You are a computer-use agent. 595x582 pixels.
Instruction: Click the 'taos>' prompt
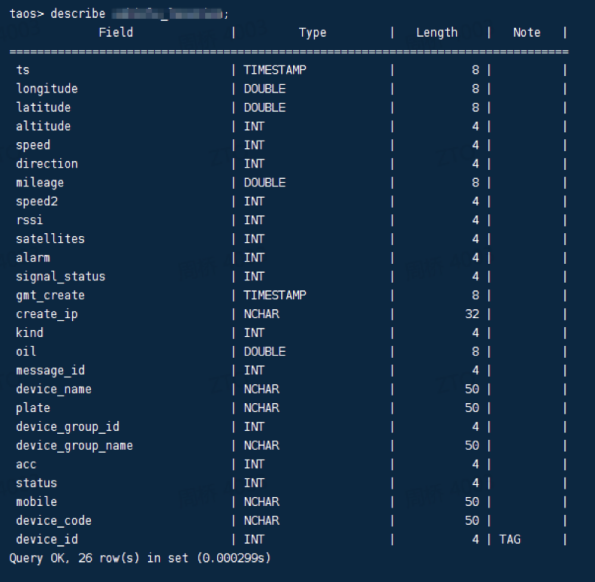click(27, 14)
